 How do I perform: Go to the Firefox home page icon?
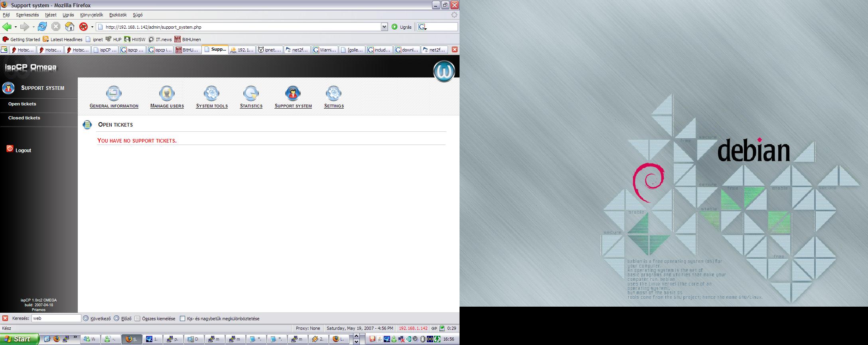click(70, 27)
